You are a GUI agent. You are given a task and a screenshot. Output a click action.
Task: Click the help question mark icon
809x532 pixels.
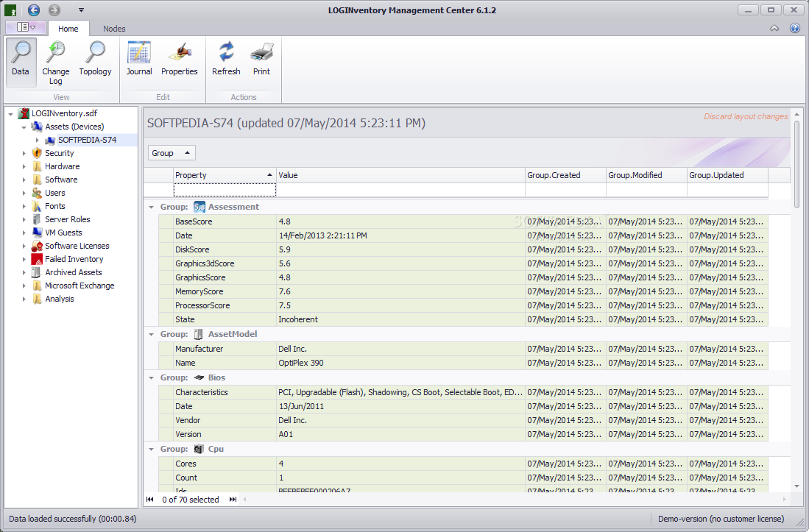point(794,28)
